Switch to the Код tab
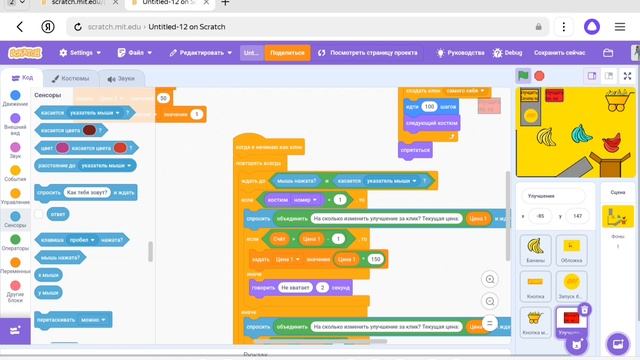Image resolution: width=640 pixels, height=360 pixels. 23,78
